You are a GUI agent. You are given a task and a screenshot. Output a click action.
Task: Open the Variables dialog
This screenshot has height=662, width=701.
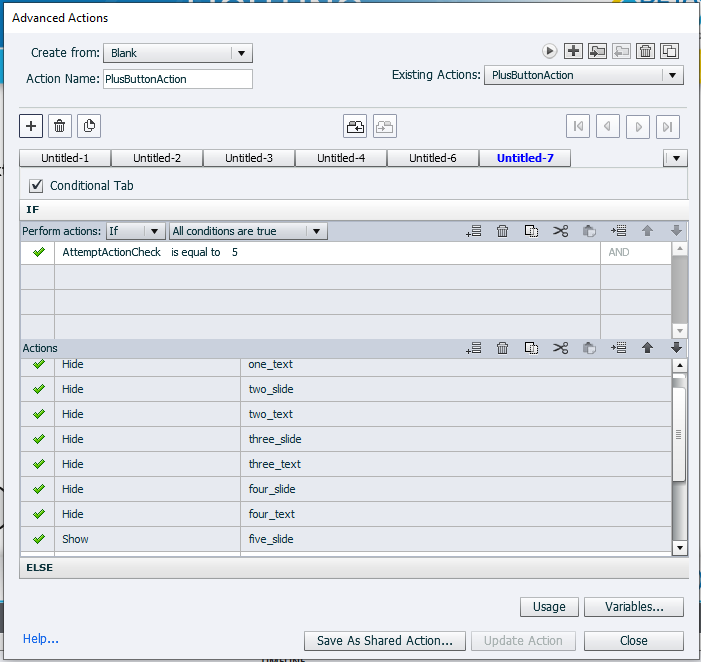[634, 607]
